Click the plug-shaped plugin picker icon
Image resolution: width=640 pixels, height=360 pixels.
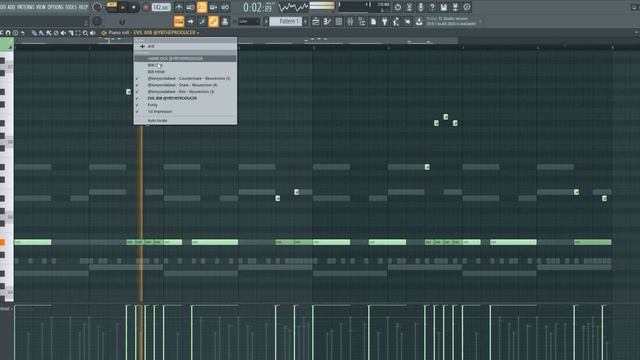click(x=385, y=22)
